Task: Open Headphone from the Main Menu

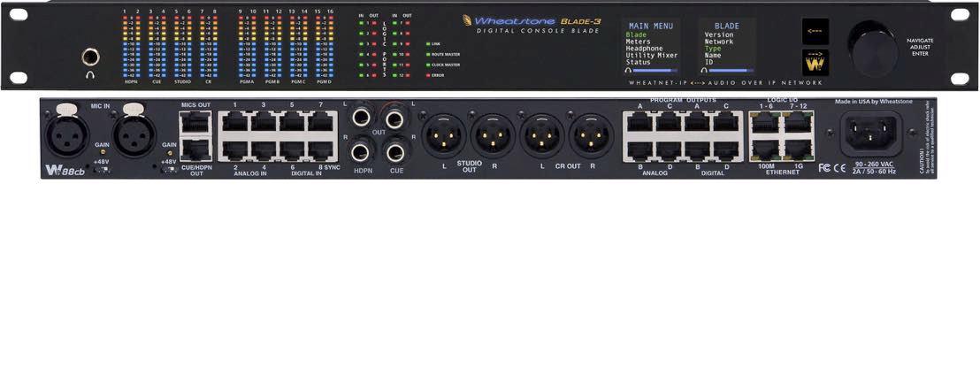Action: (x=644, y=49)
